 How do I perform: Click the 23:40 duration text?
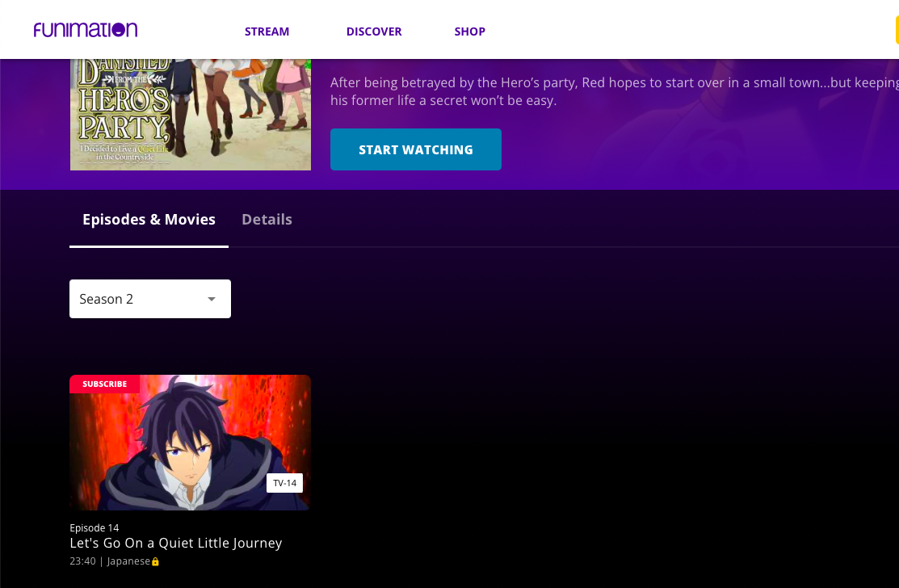(82, 561)
